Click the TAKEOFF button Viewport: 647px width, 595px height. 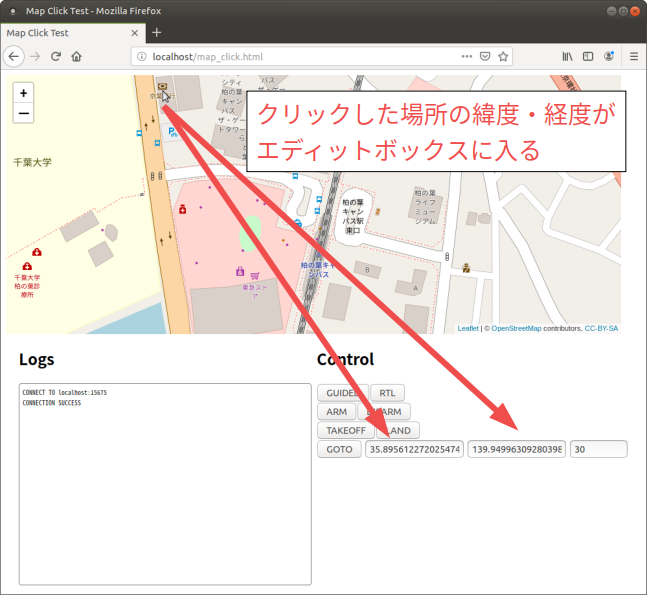345,430
